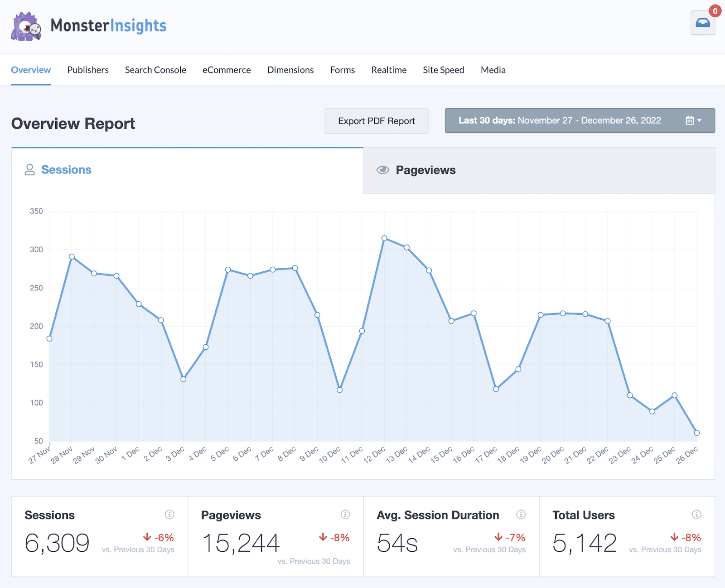725x588 pixels.
Task: Click the person icon on Sessions panel
Action: [x=30, y=169]
